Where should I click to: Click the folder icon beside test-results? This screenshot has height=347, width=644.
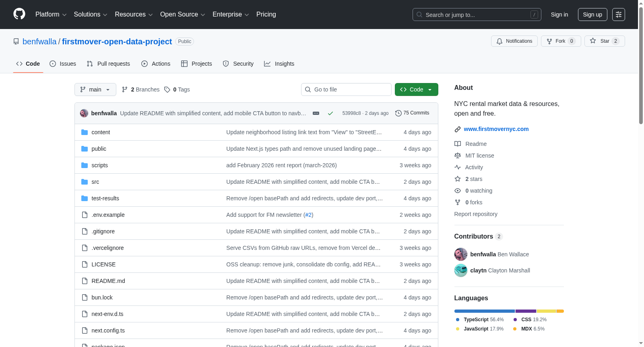(85, 198)
